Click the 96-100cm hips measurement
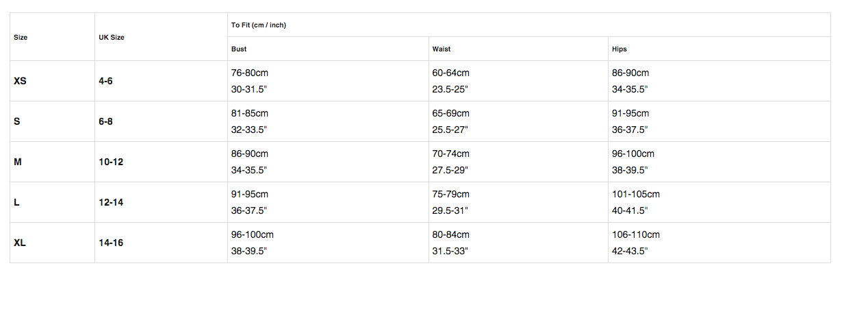The width and height of the screenshot is (868, 329). (633, 154)
